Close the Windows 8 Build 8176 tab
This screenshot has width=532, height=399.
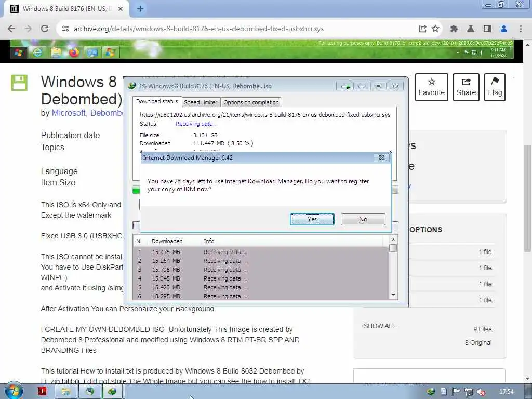pos(121,9)
